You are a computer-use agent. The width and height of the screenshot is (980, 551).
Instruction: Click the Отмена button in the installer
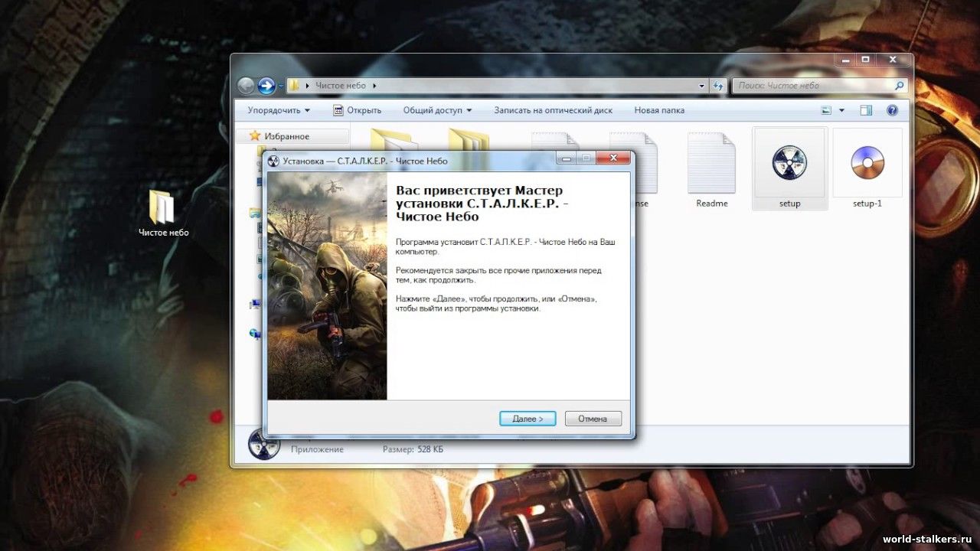593,419
